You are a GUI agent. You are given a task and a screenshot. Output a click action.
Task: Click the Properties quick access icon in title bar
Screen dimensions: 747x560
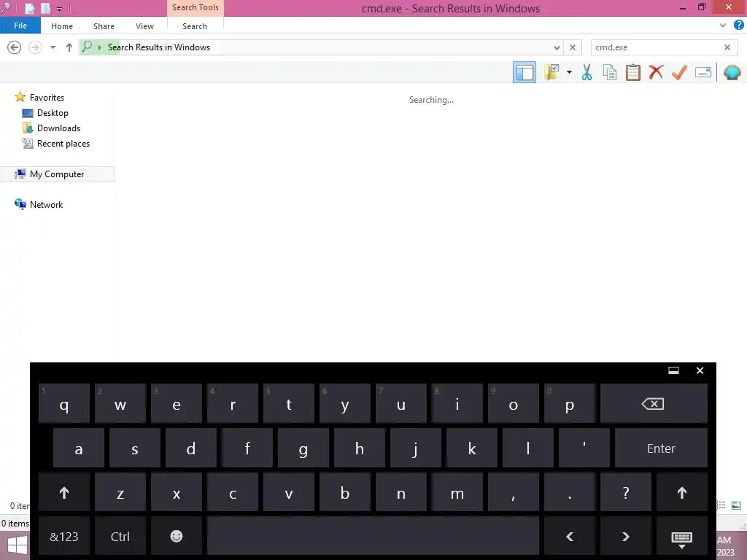(29, 8)
